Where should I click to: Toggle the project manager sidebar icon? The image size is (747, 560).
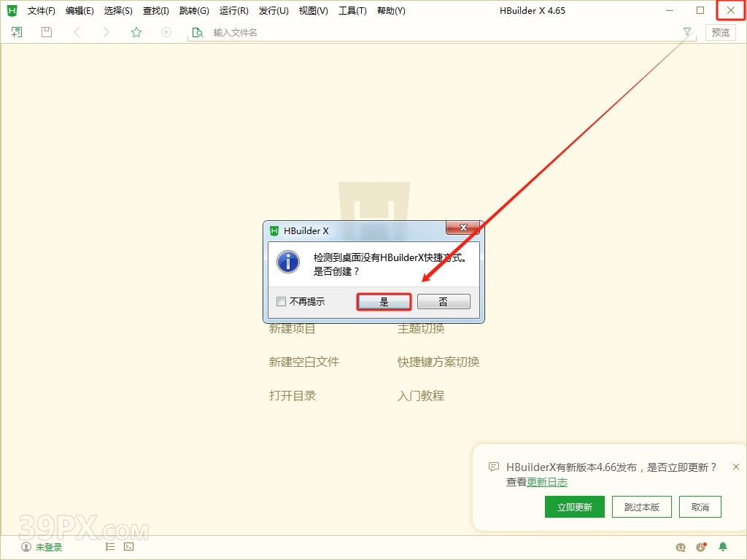(17, 32)
